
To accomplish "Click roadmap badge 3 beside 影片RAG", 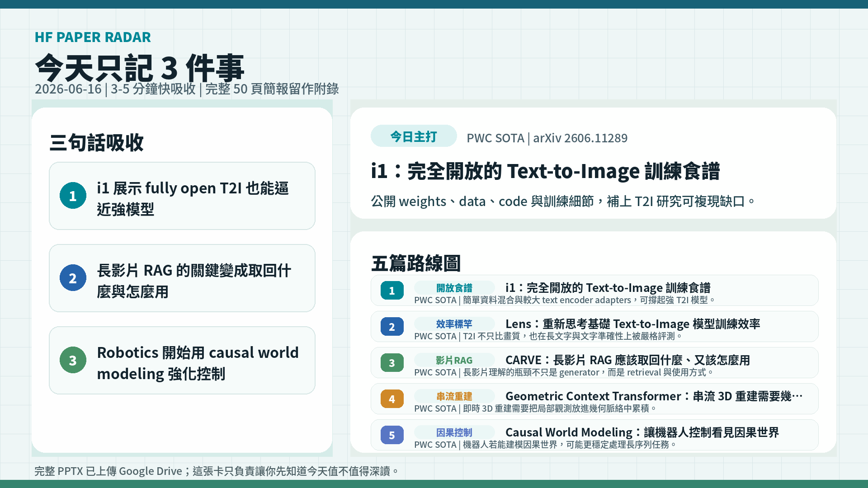I will click(x=392, y=363).
